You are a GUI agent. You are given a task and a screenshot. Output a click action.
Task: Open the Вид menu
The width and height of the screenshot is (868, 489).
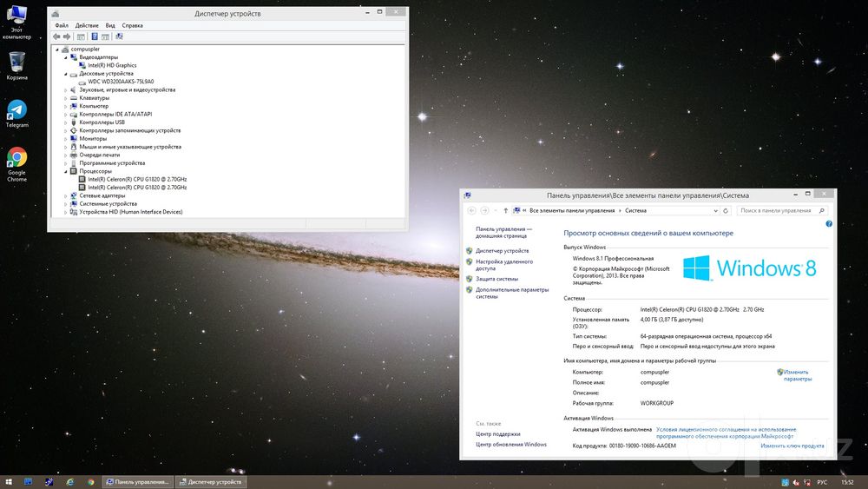(x=110, y=25)
